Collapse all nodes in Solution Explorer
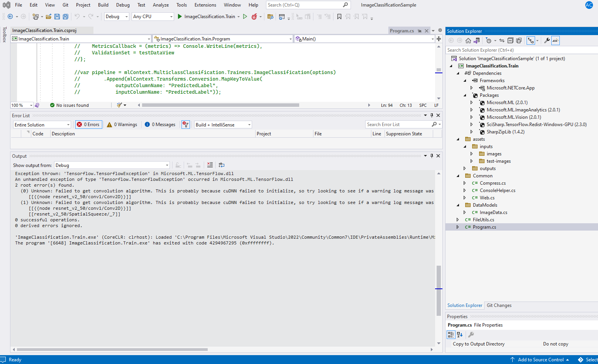 [510, 40]
